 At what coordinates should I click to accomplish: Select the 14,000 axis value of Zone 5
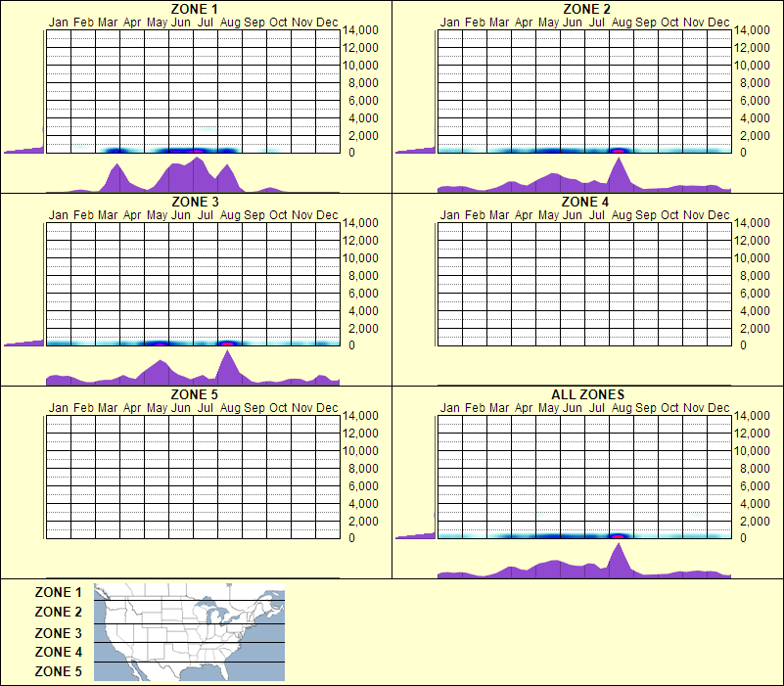click(360, 416)
